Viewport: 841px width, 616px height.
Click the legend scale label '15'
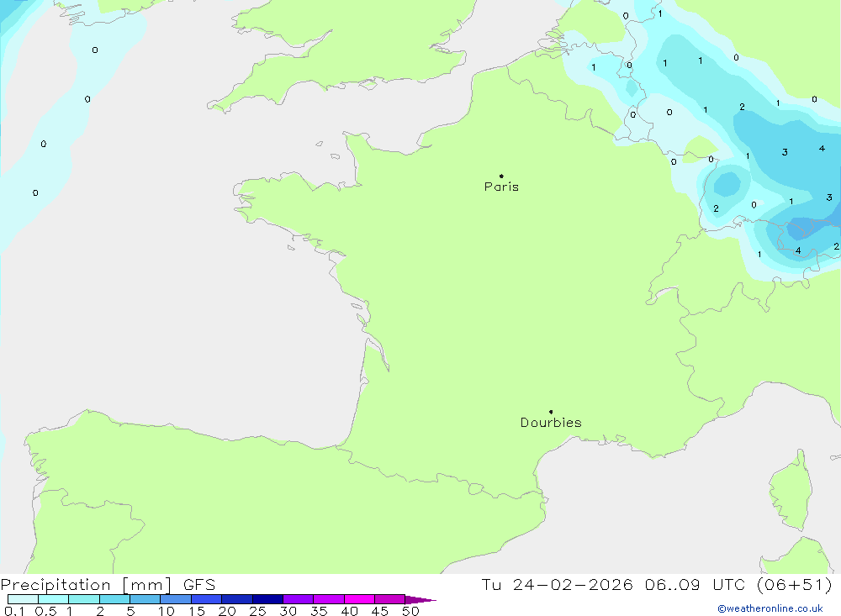point(197,611)
